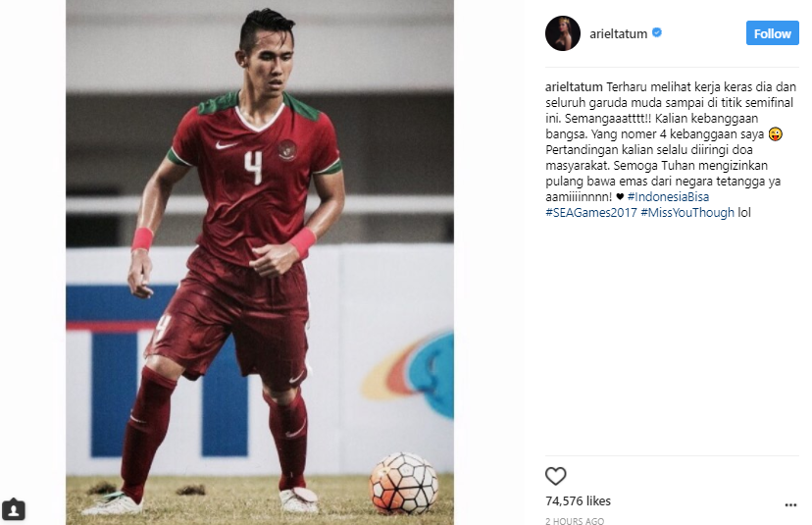Show tagged people via the person icon
The height and width of the screenshot is (525, 812).
(14, 509)
